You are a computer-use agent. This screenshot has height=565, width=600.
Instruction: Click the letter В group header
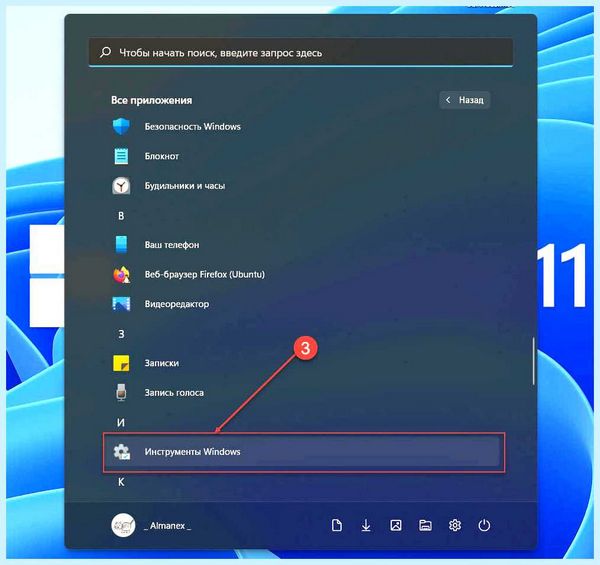121,216
